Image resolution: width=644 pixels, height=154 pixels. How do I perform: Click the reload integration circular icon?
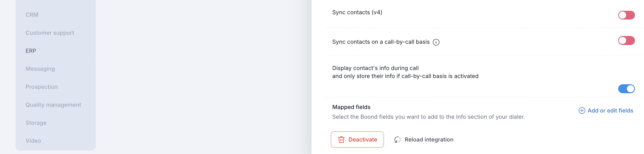(397, 139)
